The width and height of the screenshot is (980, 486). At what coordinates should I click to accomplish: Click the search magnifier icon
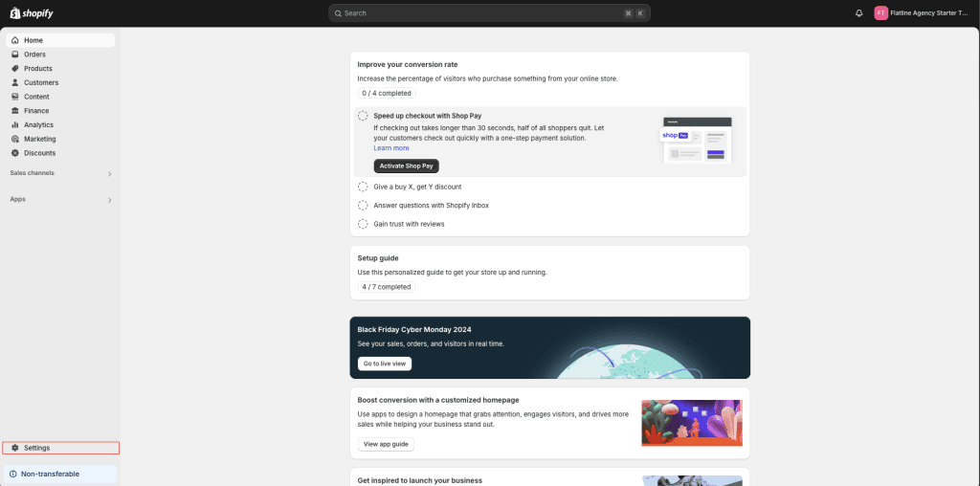[x=338, y=13]
